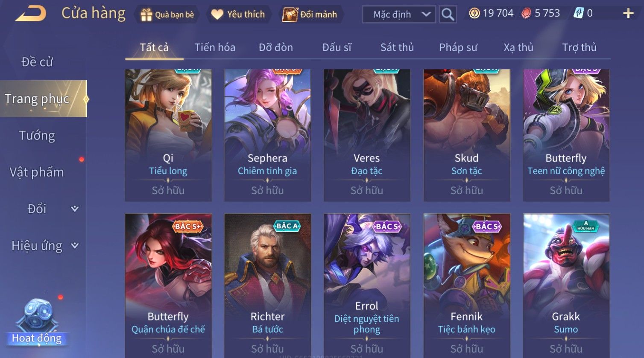Expand the Đổi sidebar section
Image resolution: width=644 pixels, height=358 pixels.
[x=75, y=209]
